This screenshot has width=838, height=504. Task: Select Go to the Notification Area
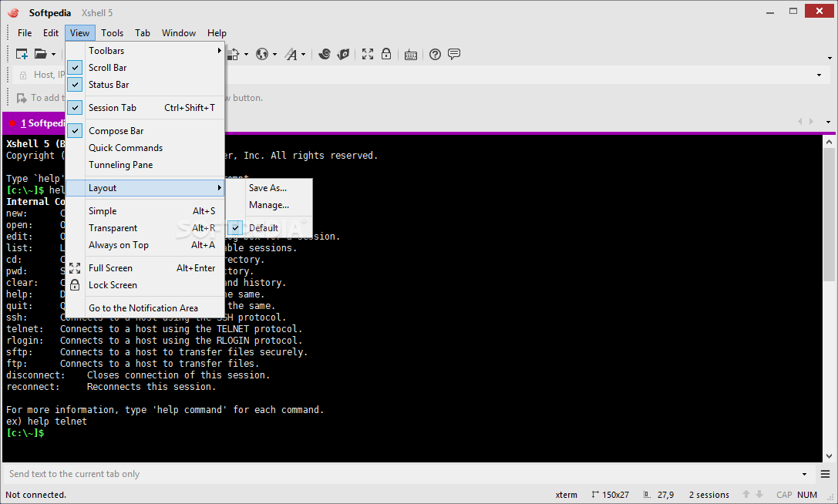143,308
